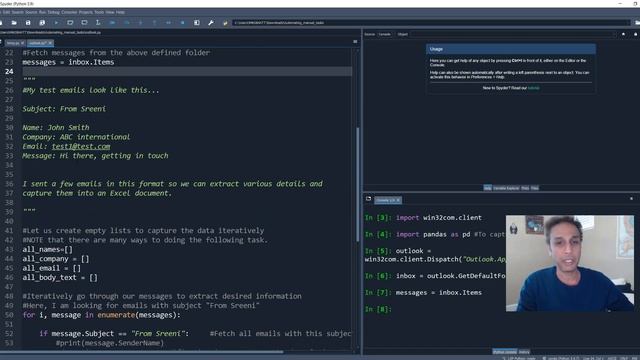
Task: Open Preferences with the wrench icon
Action: (x=211, y=23)
